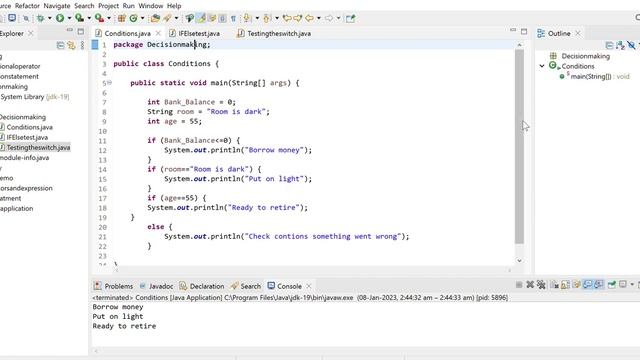The image size is (640, 360).
Task: Toggle Scroll Lock icon in Console toolbar
Action: point(565,284)
